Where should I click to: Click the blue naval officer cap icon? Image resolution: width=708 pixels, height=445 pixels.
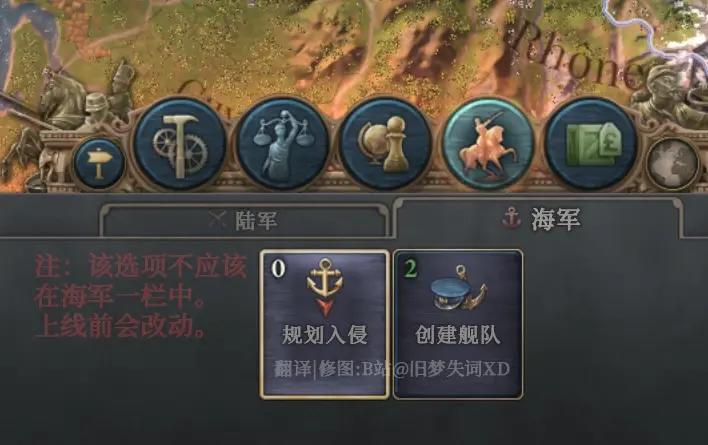click(457, 289)
